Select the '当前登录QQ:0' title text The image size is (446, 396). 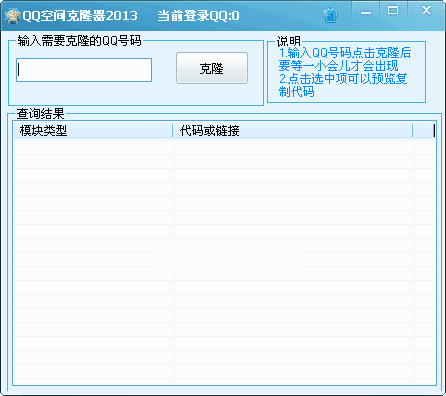(x=198, y=16)
